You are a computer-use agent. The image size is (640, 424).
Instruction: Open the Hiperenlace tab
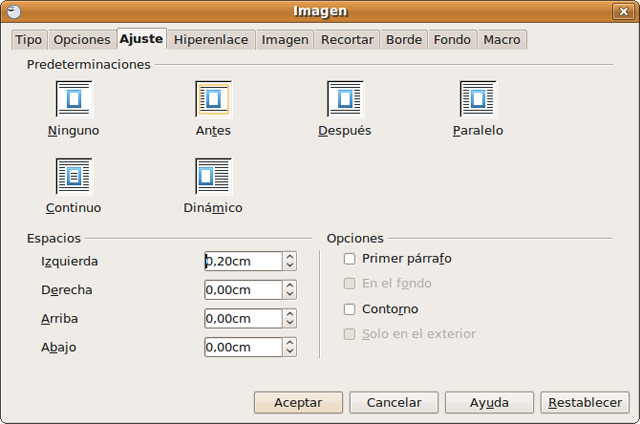point(211,40)
